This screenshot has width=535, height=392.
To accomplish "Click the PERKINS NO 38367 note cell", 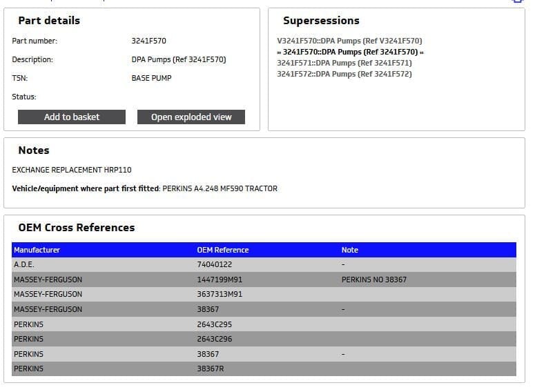I will click(x=374, y=280).
